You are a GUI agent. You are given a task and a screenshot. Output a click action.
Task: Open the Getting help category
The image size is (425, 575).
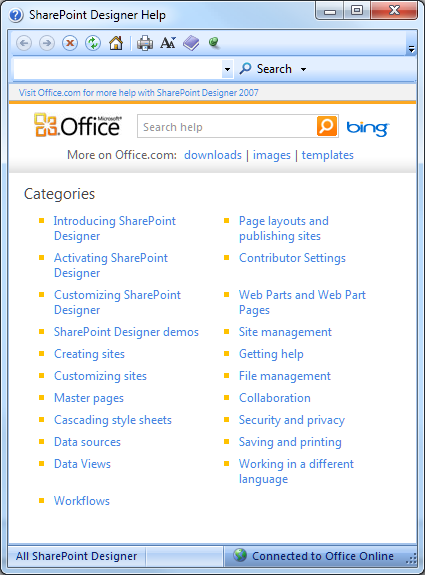click(x=271, y=354)
